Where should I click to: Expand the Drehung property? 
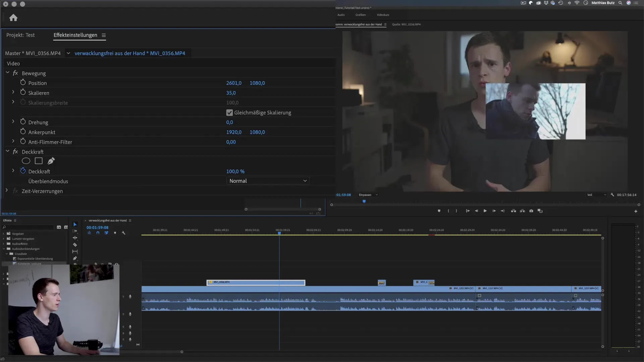point(13,122)
